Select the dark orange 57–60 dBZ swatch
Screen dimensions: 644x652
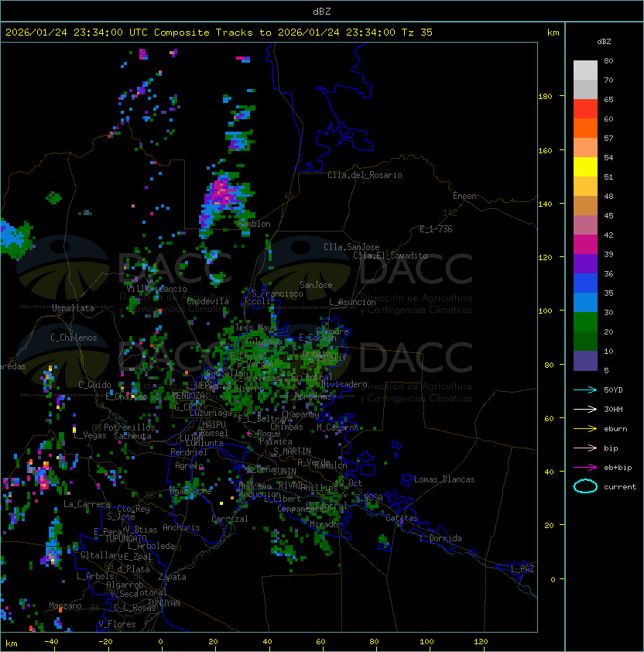point(585,128)
